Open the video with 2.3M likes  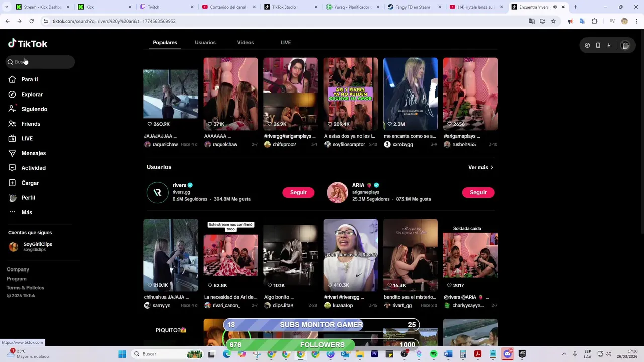[411, 94]
